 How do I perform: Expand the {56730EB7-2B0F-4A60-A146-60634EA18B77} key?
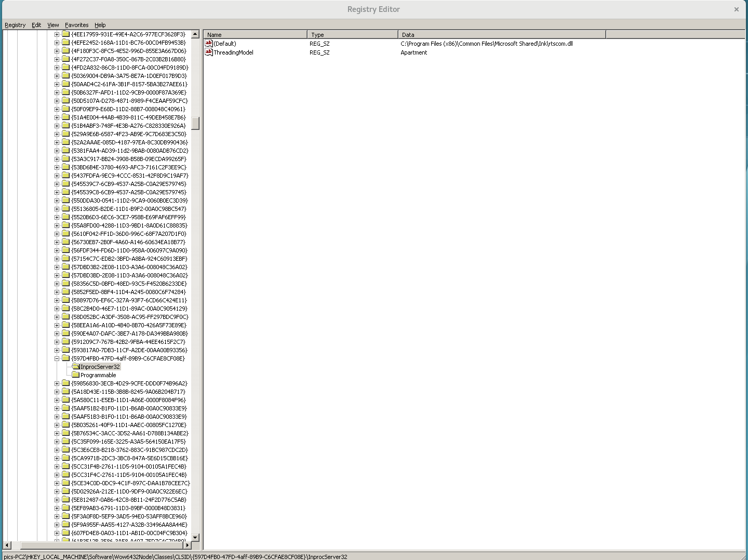pyautogui.click(x=57, y=242)
